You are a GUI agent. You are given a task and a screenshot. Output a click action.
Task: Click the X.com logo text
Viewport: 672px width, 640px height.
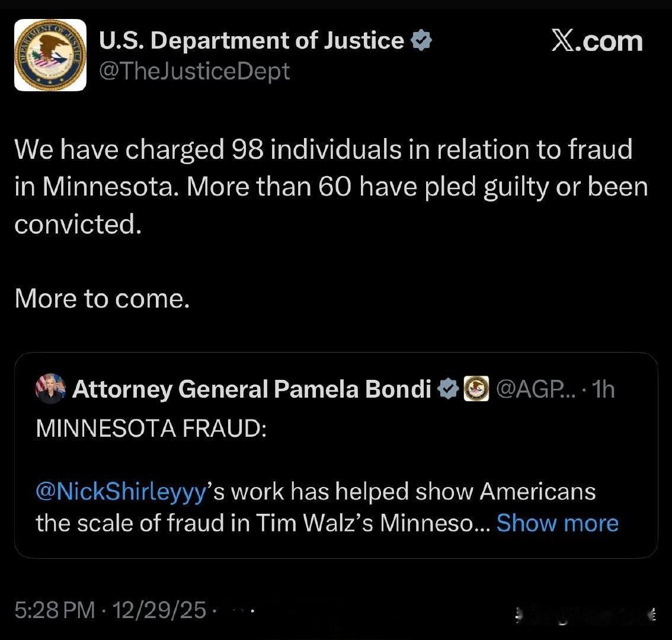tap(597, 41)
